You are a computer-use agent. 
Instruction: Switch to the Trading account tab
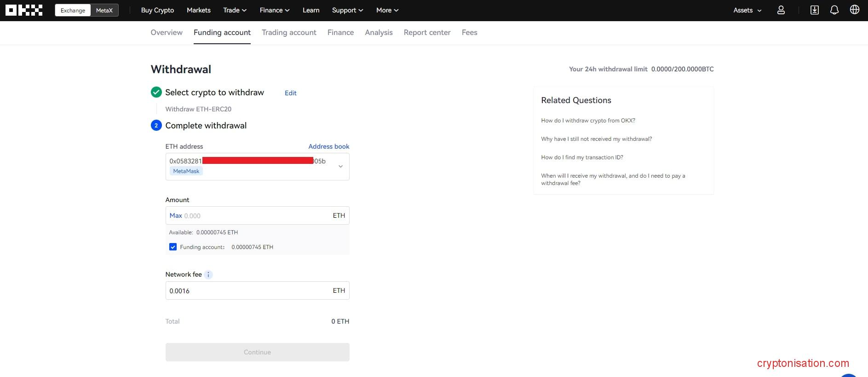click(x=289, y=33)
